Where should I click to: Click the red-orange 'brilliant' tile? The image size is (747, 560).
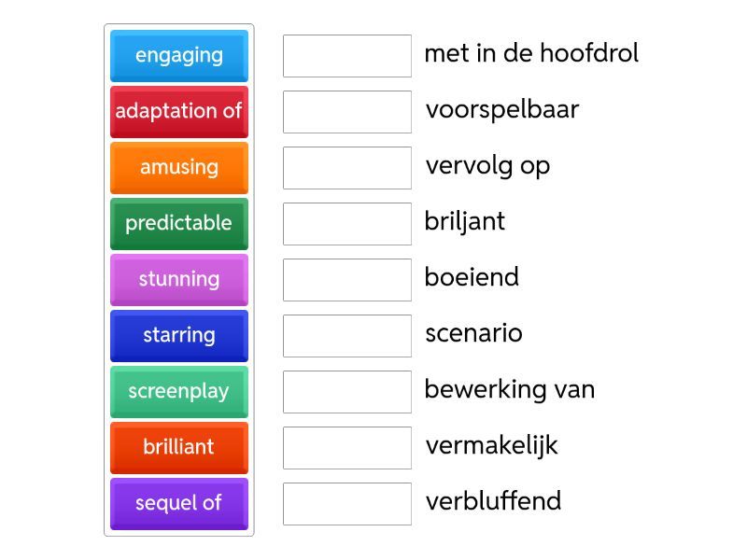pyautogui.click(x=178, y=447)
